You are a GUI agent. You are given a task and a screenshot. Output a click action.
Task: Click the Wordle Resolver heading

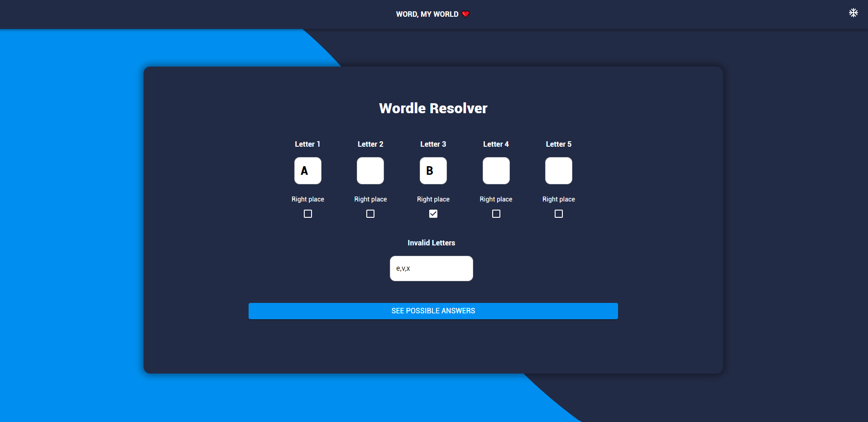pos(433,108)
